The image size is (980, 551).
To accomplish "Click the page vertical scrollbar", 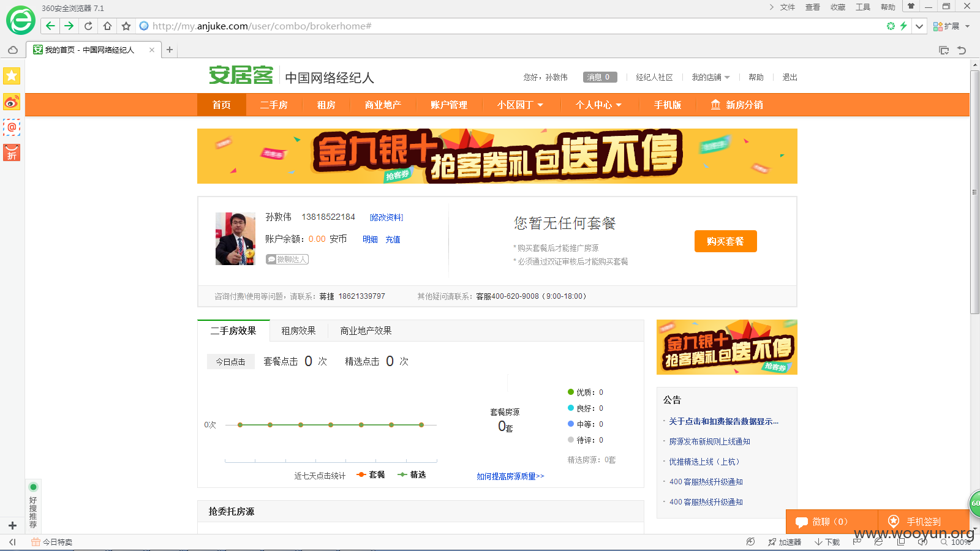I will (x=974, y=192).
